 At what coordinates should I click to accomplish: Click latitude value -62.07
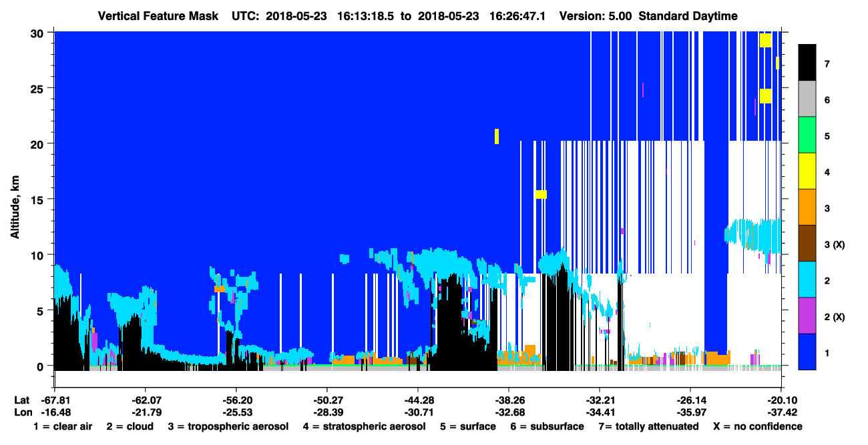145,400
